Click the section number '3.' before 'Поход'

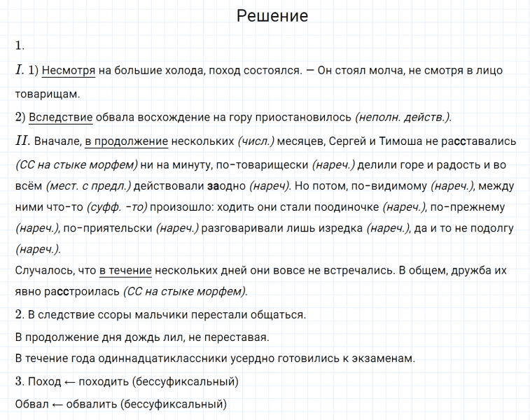pos(20,381)
